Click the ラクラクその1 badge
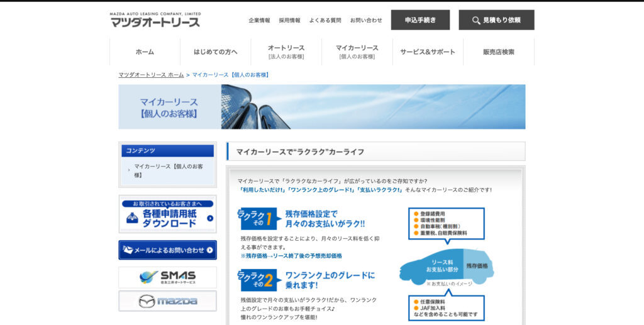This screenshot has width=644, height=325. 258,219
